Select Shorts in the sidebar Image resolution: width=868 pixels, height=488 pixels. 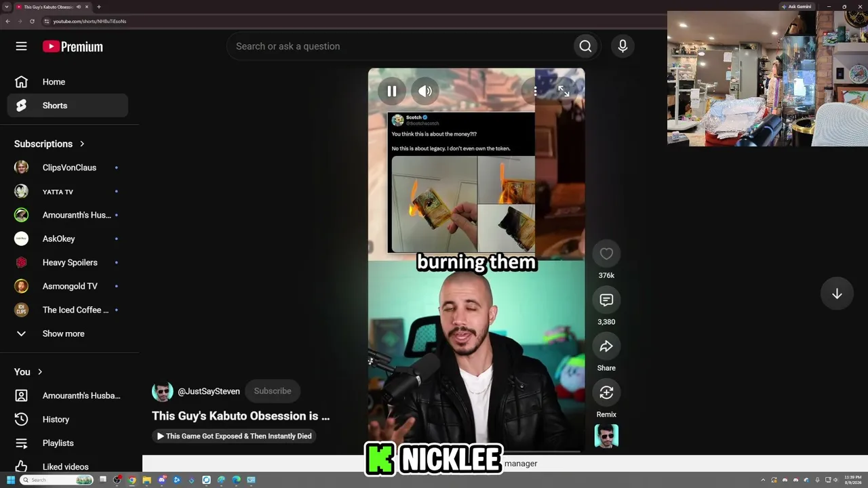pyautogui.click(x=68, y=106)
